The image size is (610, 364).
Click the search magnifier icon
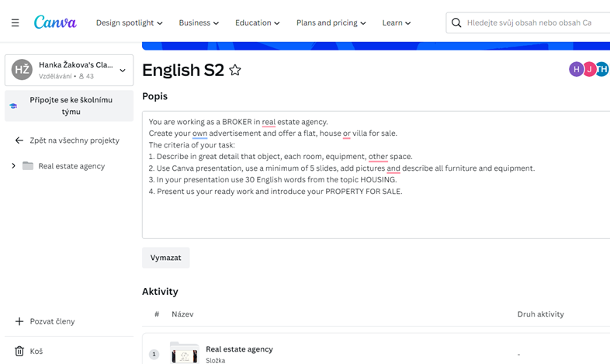pos(457,23)
